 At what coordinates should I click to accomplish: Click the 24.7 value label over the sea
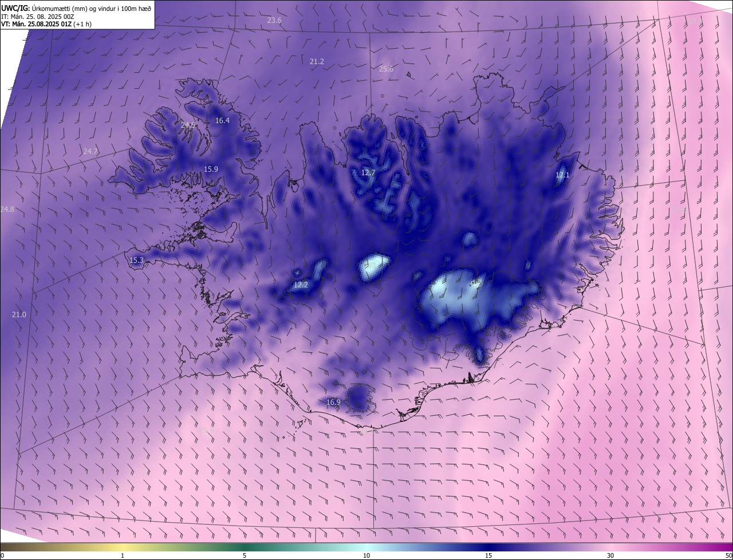tap(90, 152)
